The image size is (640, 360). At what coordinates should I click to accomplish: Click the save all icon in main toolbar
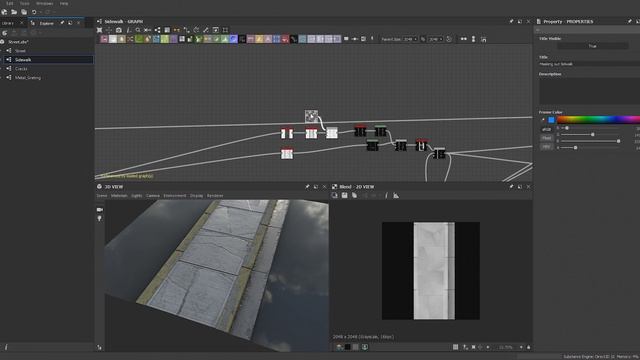coord(24,12)
